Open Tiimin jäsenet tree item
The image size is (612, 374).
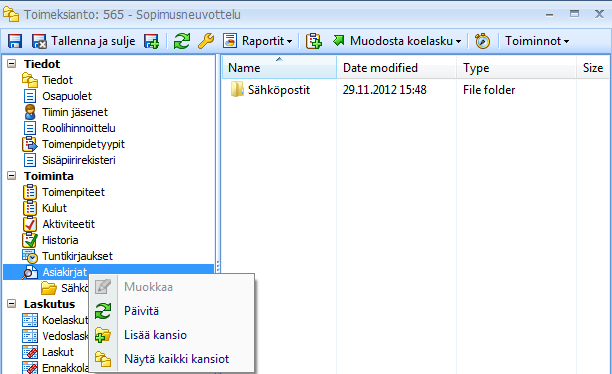point(65,112)
